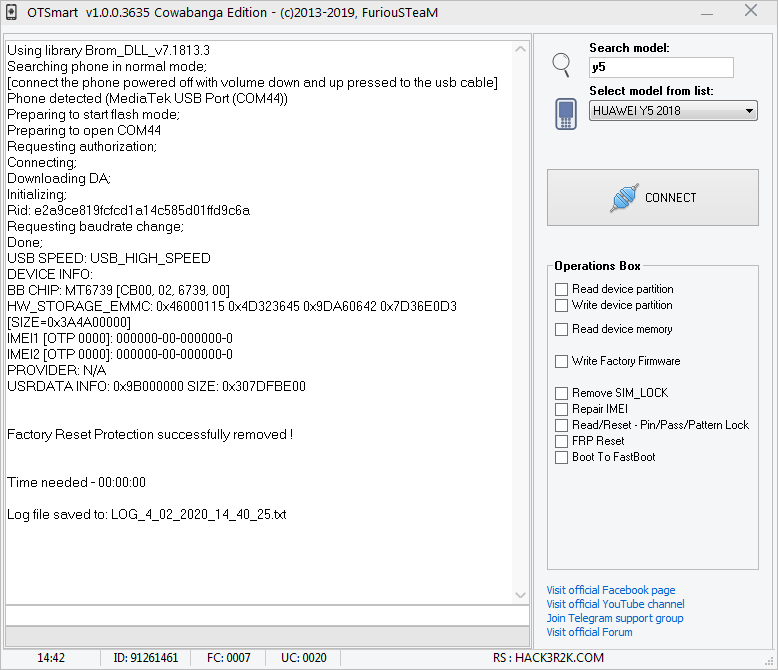Click the 'Preparing to open COM44' line

click(x=84, y=131)
